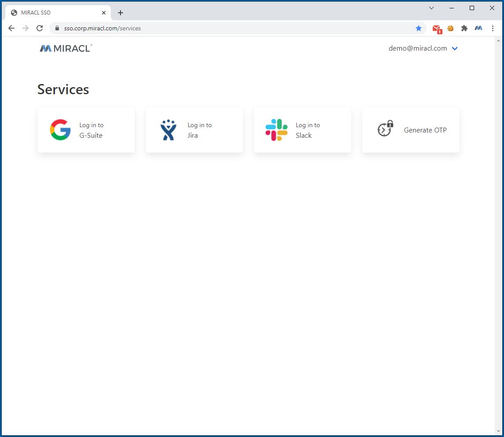Click the MIRACL logo in the header
504x437 pixels.
click(65, 48)
